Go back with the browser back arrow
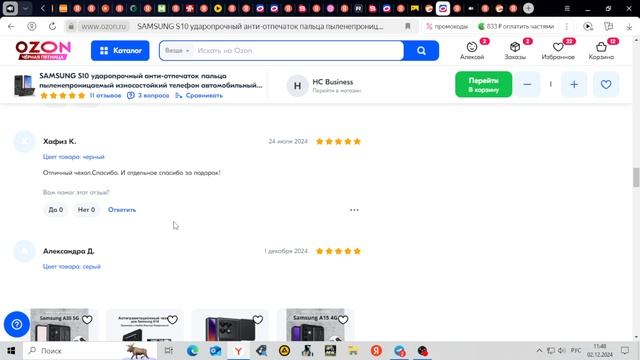This screenshot has width=640, height=360. click(11, 26)
